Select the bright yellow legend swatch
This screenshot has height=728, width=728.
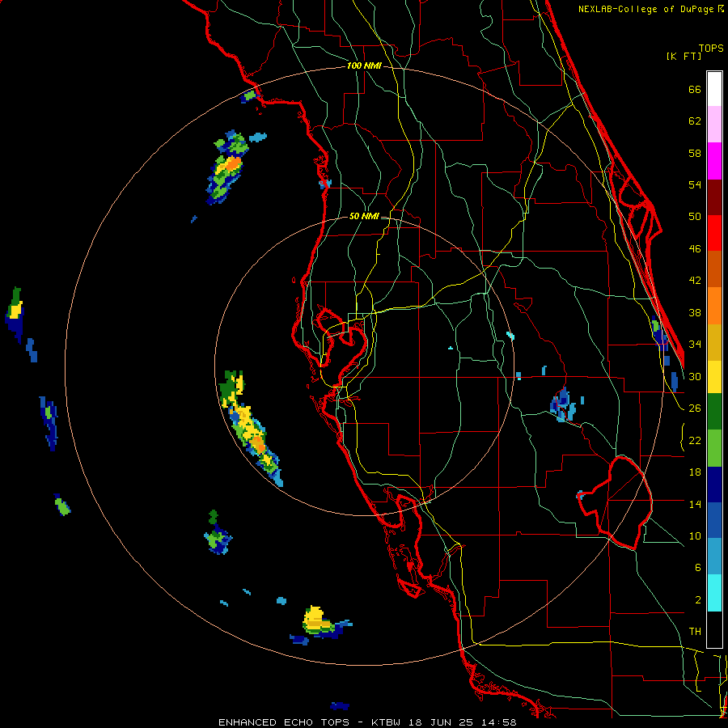click(x=714, y=377)
